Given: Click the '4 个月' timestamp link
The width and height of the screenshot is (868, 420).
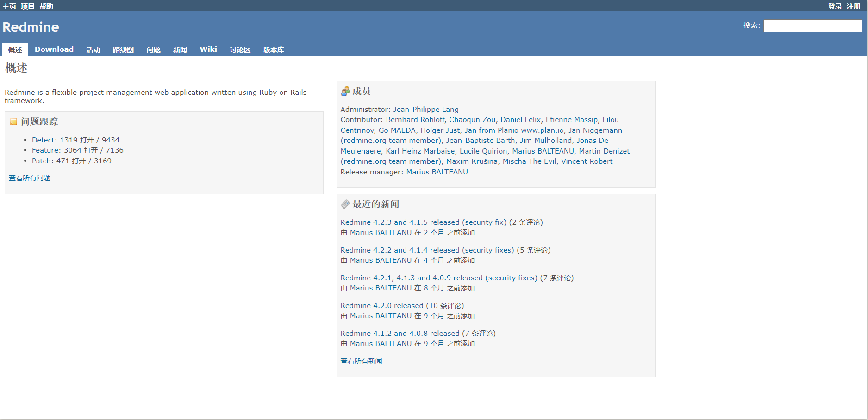Looking at the screenshot, I should pos(434,260).
